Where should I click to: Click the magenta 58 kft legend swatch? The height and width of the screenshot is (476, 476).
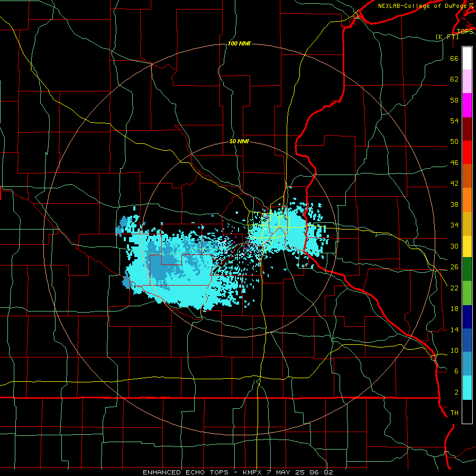[467, 105]
